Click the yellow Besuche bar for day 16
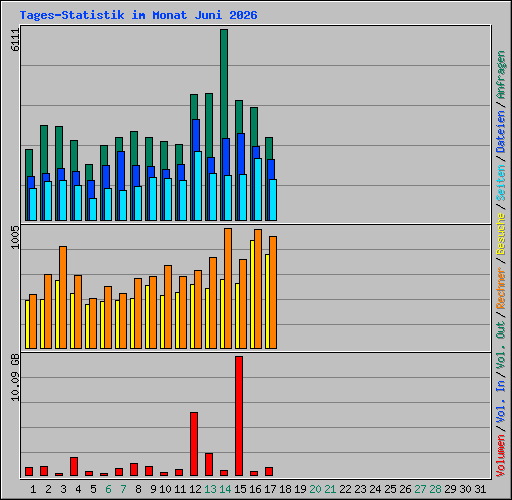 [x=252, y=294]
